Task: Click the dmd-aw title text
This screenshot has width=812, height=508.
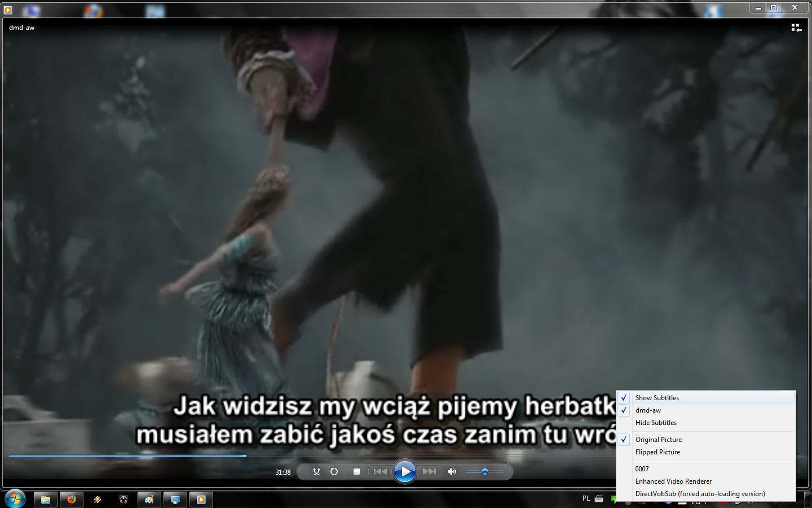Action: pyautogui.click(x=21, y=28)
